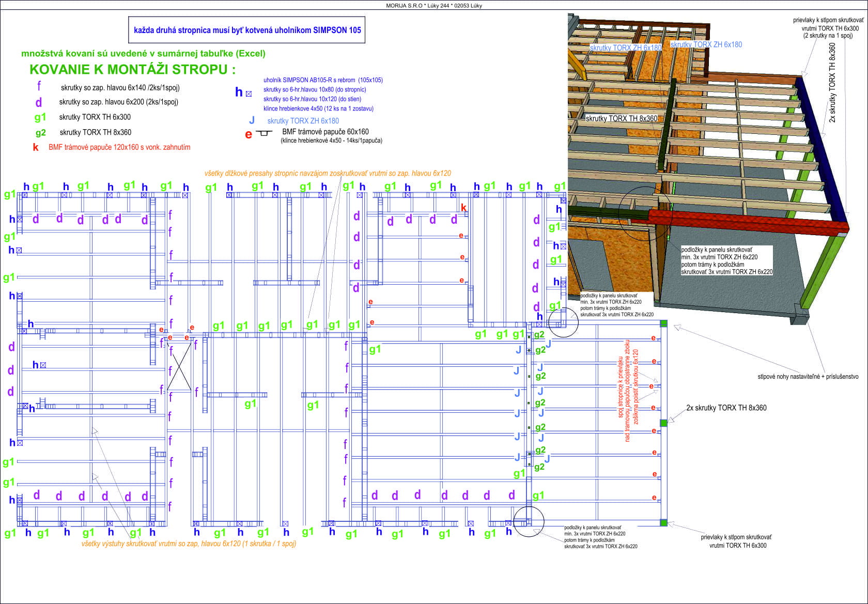Select the green 'g2' legend marker
Screen dimensions: 868x604
[41, 133]
